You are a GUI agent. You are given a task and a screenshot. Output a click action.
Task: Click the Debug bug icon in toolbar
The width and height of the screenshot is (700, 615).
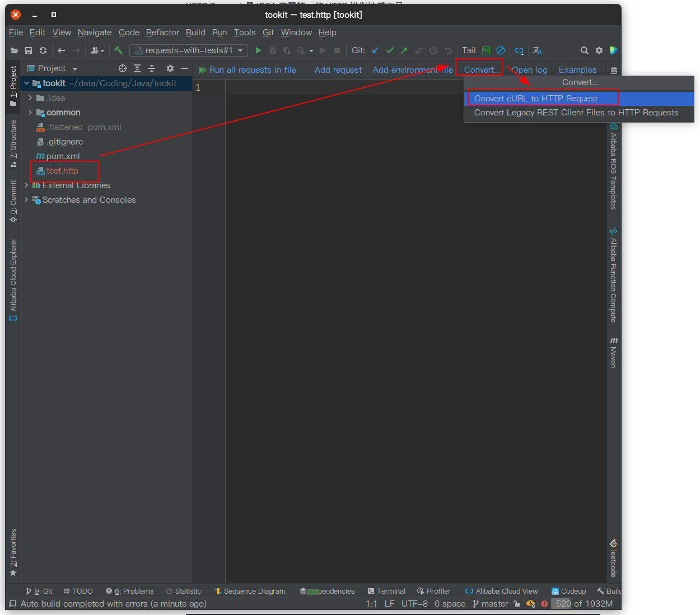273,50
